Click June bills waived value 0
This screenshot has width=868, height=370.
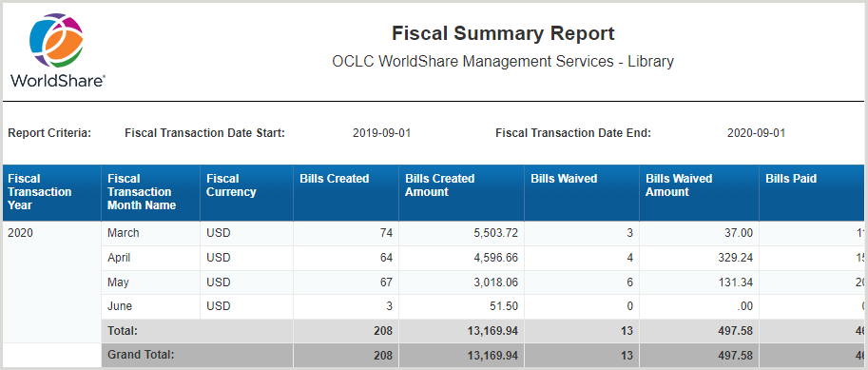pyautogui.click(x=629, y=306)
